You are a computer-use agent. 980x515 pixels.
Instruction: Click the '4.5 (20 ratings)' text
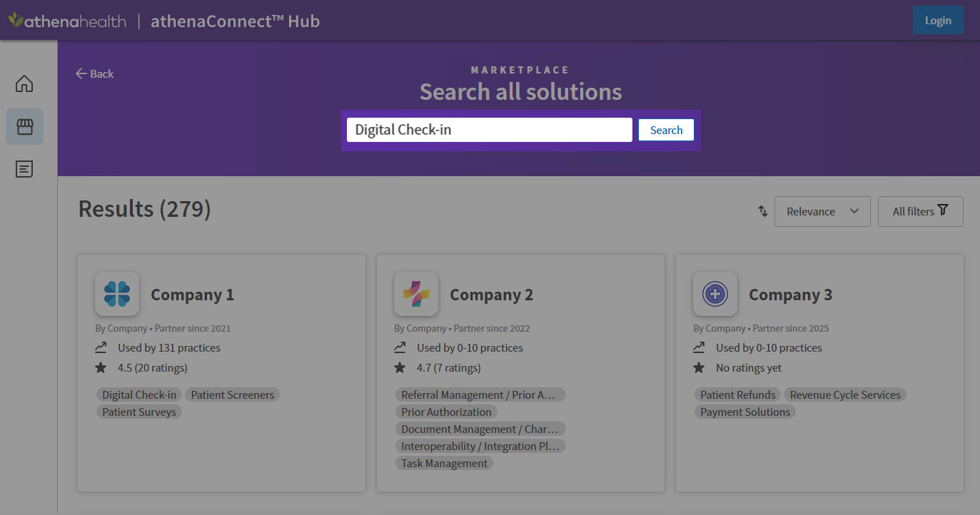point(153,368)
